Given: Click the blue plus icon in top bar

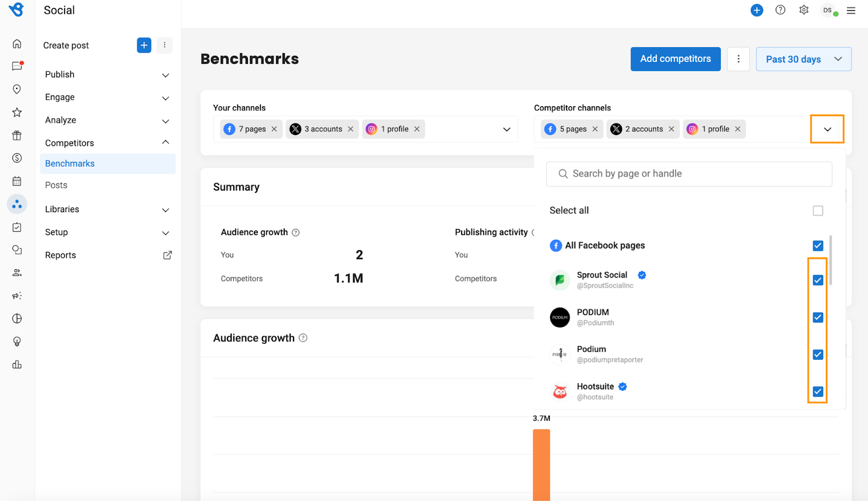Looking at the screenshot, I should point(757,10).
